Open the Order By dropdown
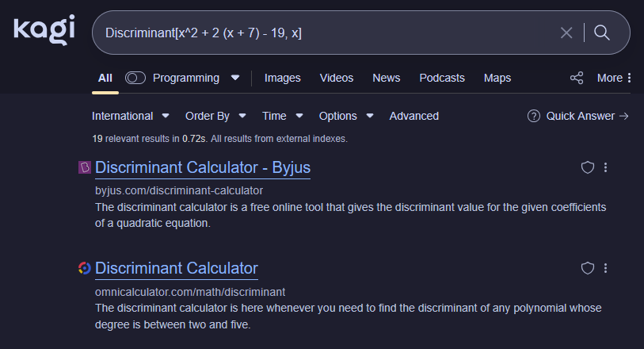 click(x=215, y=116)
